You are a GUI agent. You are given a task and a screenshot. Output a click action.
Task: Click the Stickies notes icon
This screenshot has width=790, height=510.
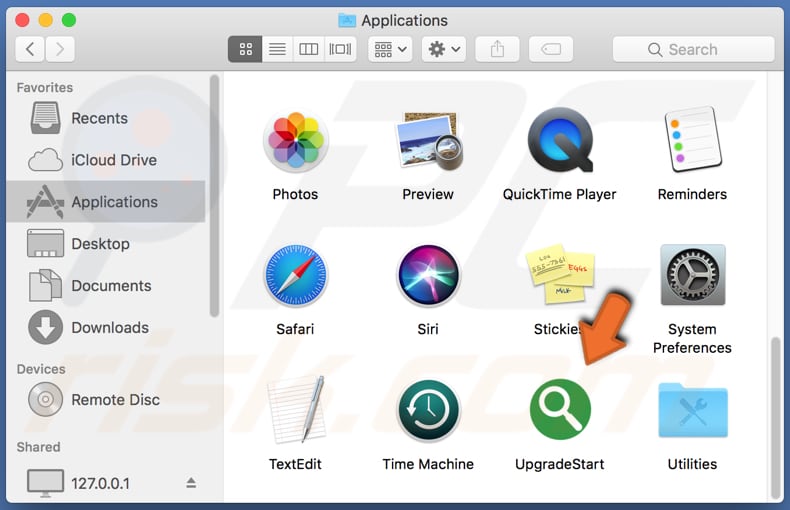tap(560, 274)
